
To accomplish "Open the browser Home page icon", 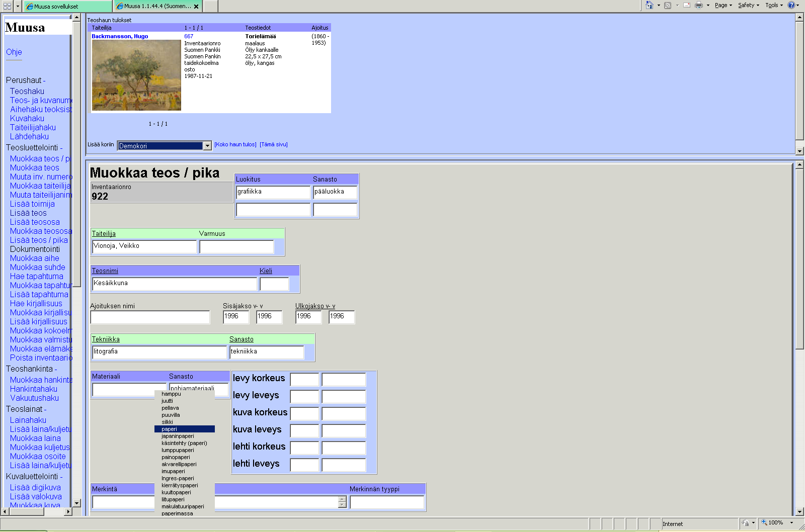I will click(x=650, y=5).
